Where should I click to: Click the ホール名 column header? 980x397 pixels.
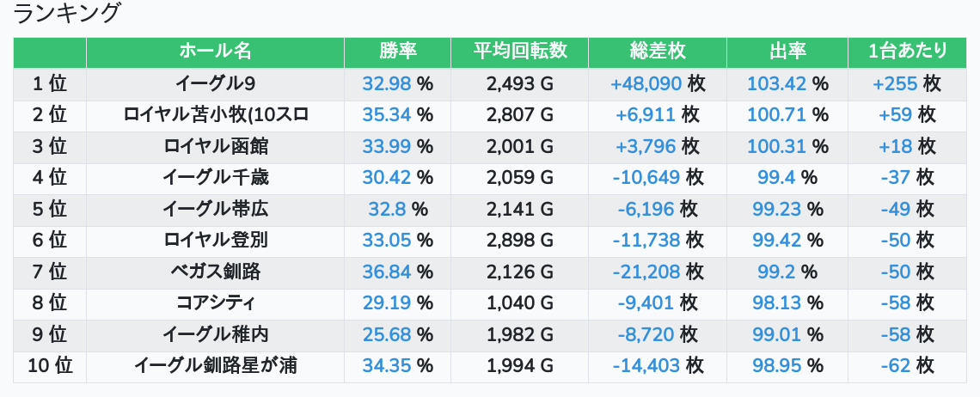coord(215,52)
